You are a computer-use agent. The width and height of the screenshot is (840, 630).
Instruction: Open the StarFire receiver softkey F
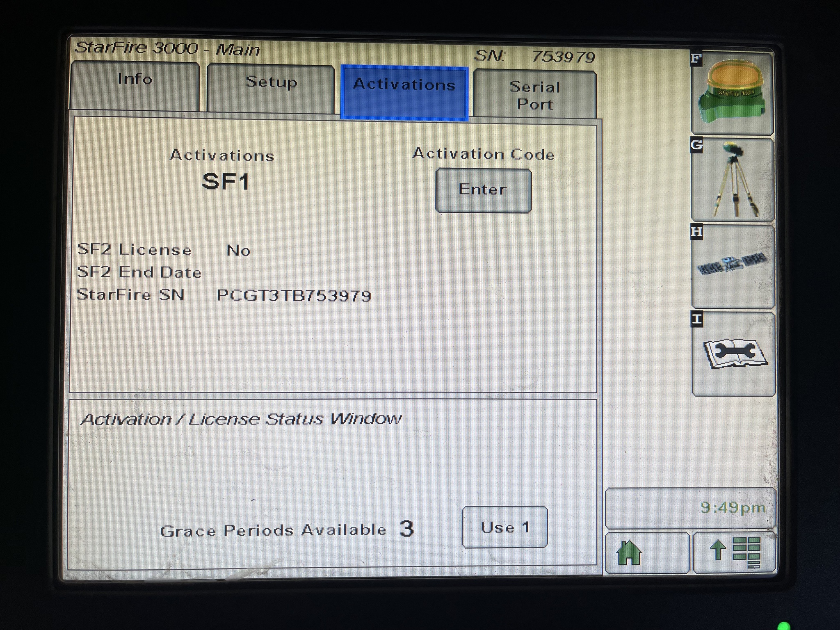[x=732, y=94]
